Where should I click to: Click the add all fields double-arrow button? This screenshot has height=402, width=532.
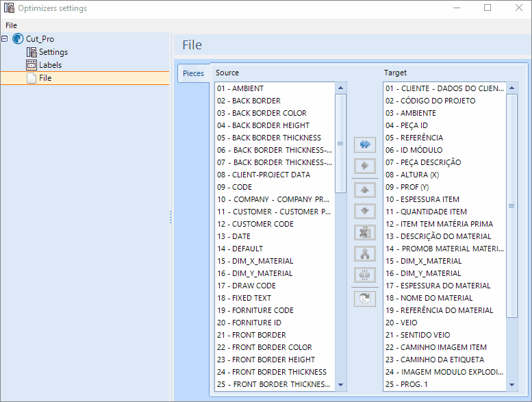pos(365,145)
